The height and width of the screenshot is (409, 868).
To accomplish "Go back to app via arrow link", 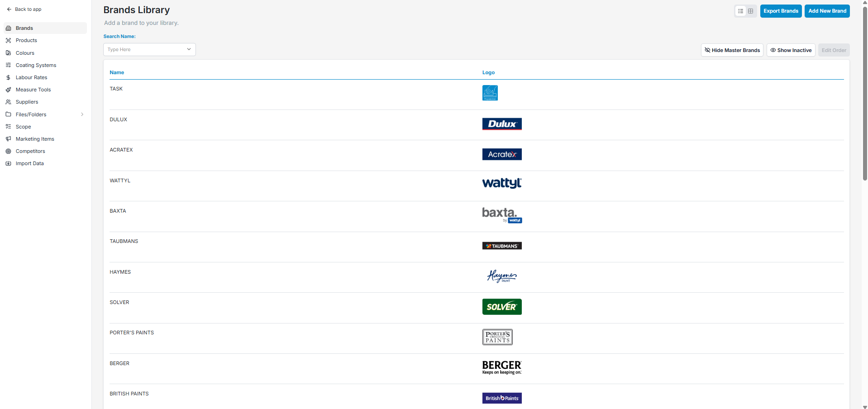I will (24, 9).
